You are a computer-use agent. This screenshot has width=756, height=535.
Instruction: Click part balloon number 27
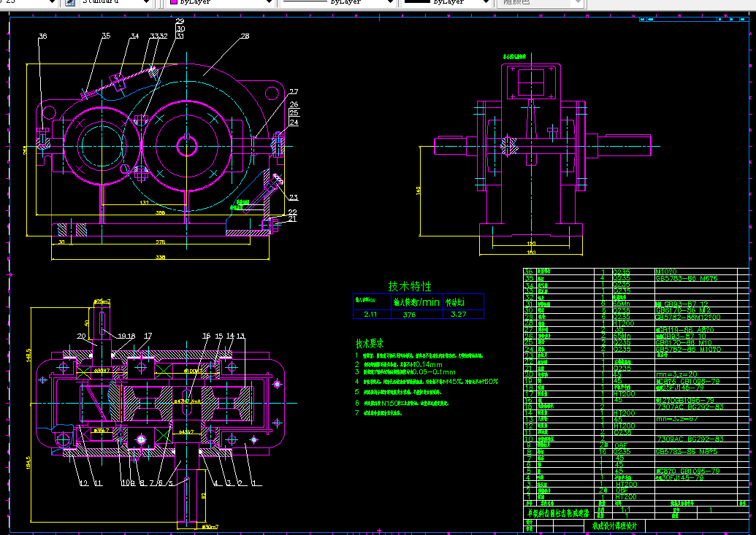[294, 91]
